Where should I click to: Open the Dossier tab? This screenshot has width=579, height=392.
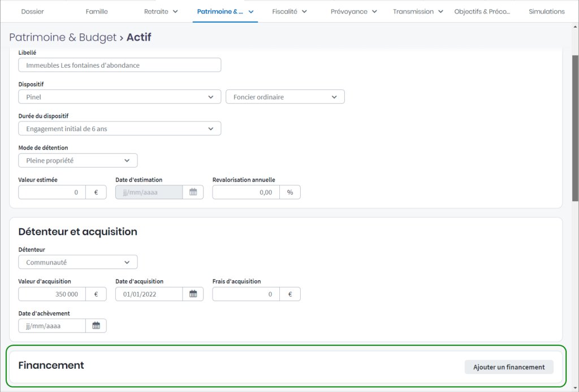(32, 11)
